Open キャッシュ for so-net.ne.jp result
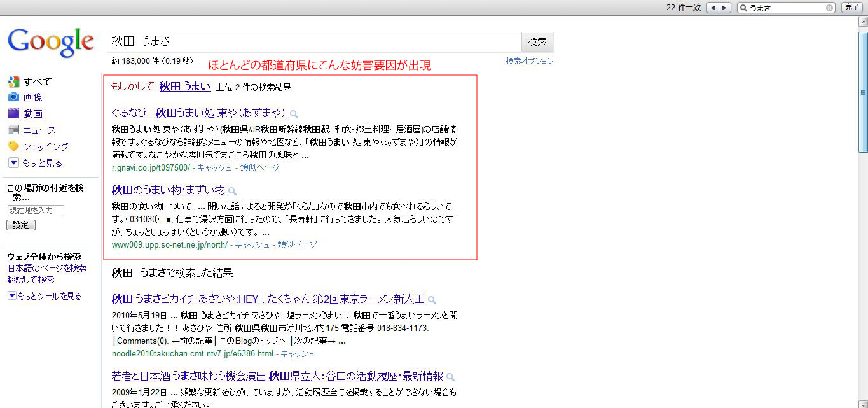Image resolution: width=868 pixels, height=408 pixels. pos(252,245)
